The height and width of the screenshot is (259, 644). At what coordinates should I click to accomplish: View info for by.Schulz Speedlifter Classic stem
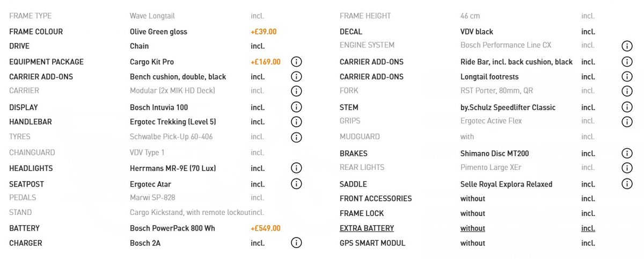(627, 107)
